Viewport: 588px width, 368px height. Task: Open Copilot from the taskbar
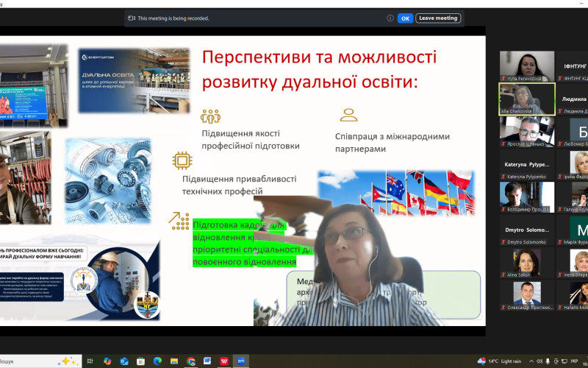pos(107,361)
